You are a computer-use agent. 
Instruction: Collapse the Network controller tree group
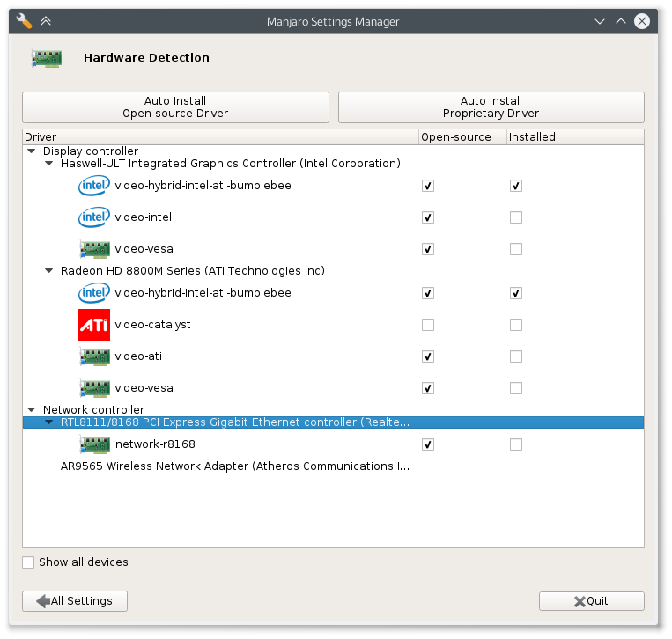32,409
